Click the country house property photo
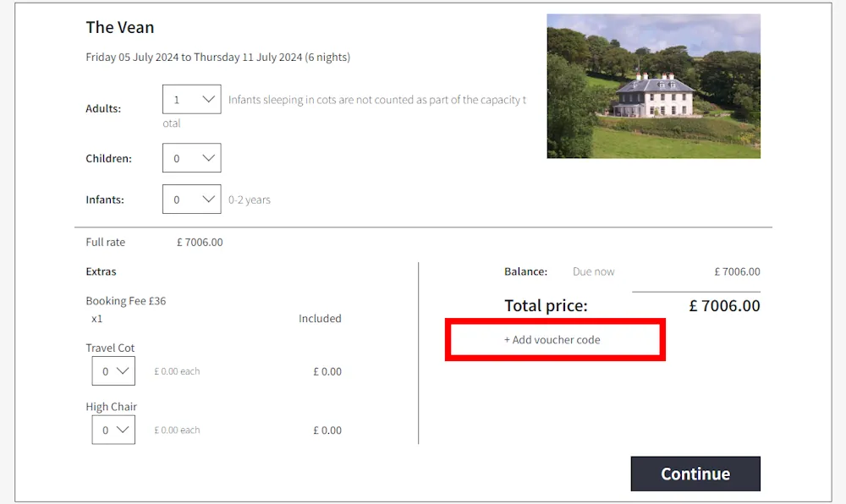 click(653, 86)
